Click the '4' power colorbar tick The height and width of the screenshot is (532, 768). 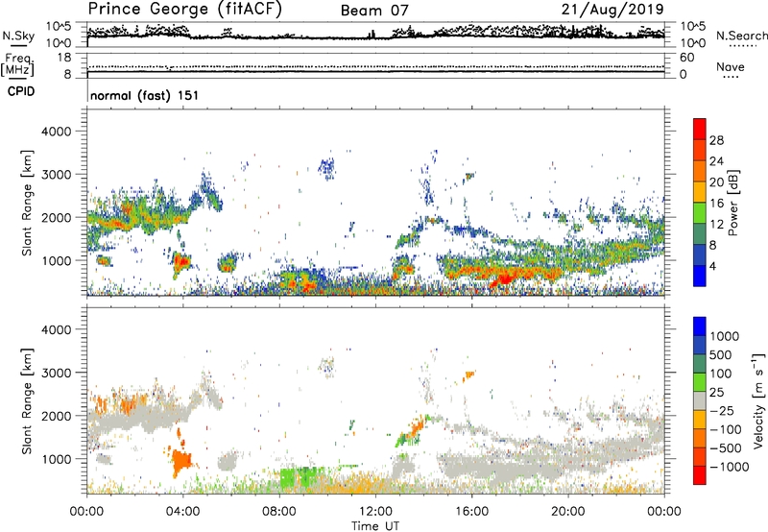(713, 267)
